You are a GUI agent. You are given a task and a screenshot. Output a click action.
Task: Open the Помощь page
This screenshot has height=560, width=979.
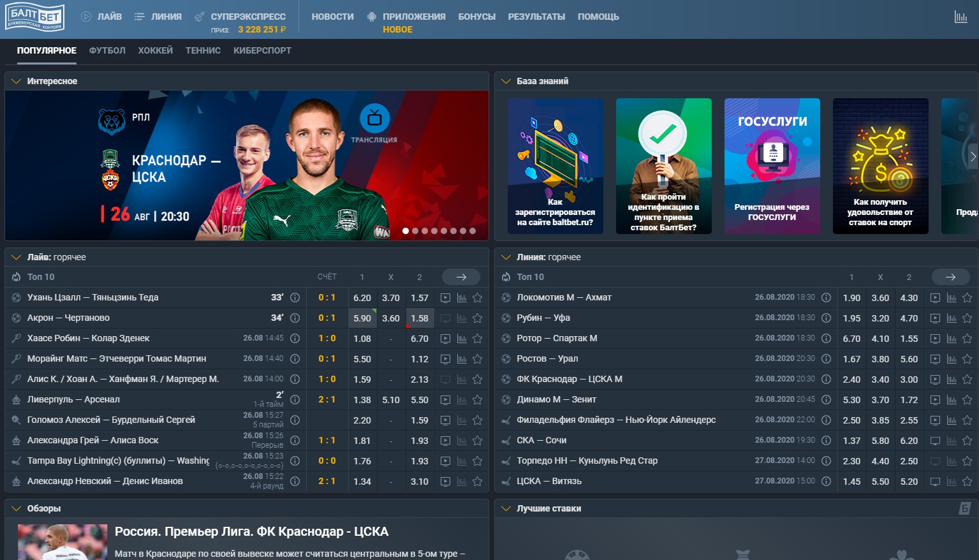(x=598, y=17)
